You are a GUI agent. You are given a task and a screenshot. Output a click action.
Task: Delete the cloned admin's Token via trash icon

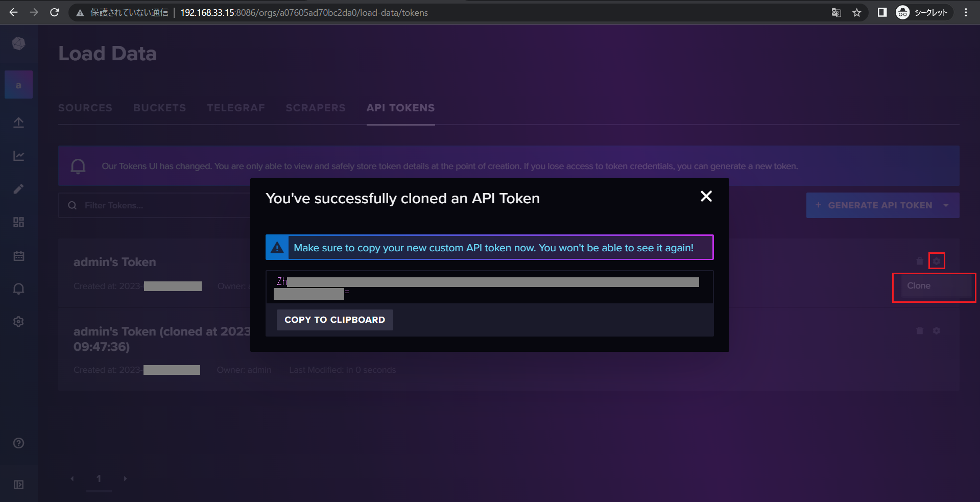pos(920,331)
